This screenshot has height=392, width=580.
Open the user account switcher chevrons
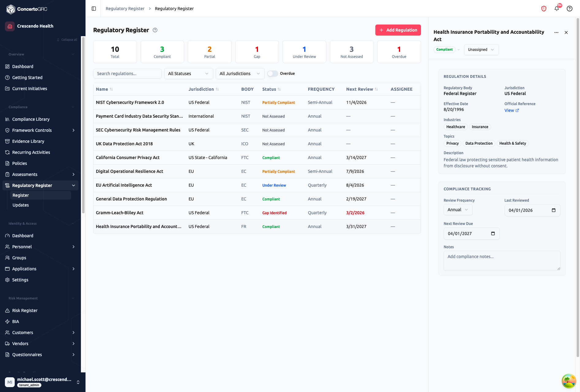tap(78, 382)
